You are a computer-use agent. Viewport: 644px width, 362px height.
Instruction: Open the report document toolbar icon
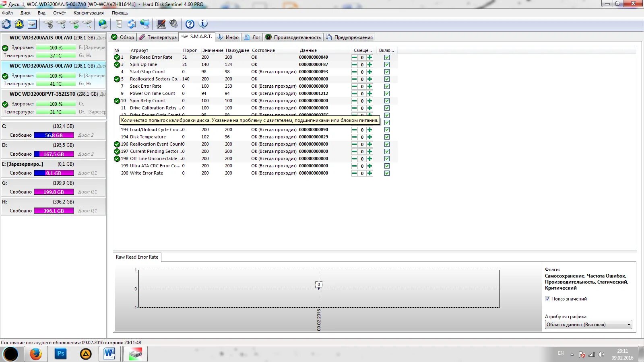pos(119,24)
